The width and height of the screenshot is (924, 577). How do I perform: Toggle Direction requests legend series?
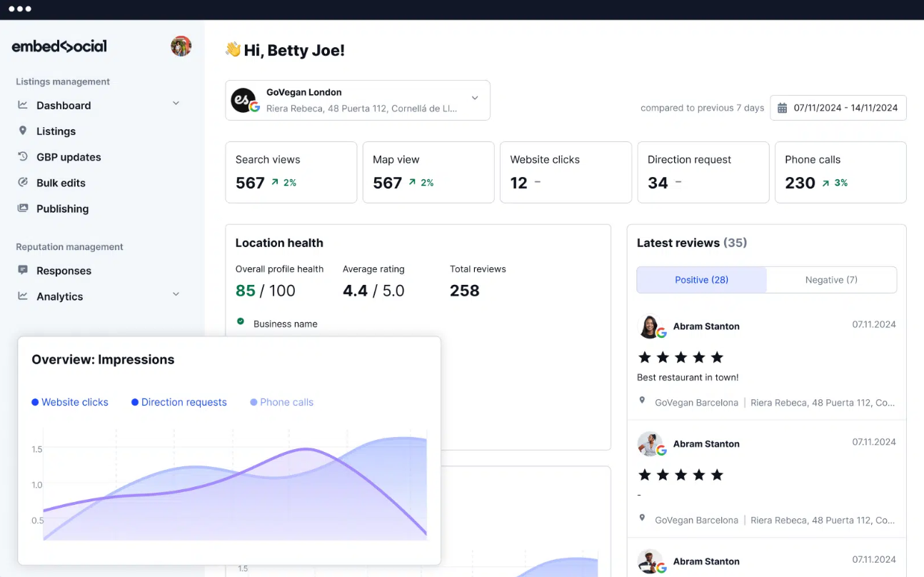(x=179, y=402)
